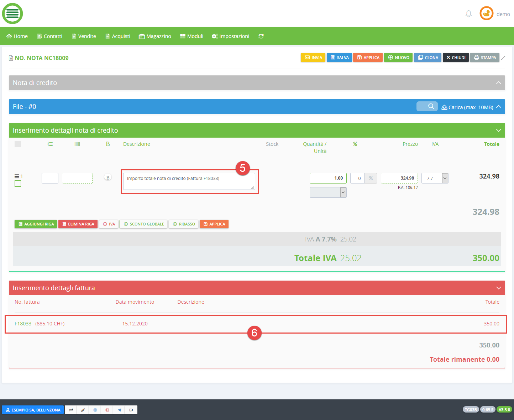Click the pencil edit icon in the footer
The image size is (514, 420).
tap(83, 410)
